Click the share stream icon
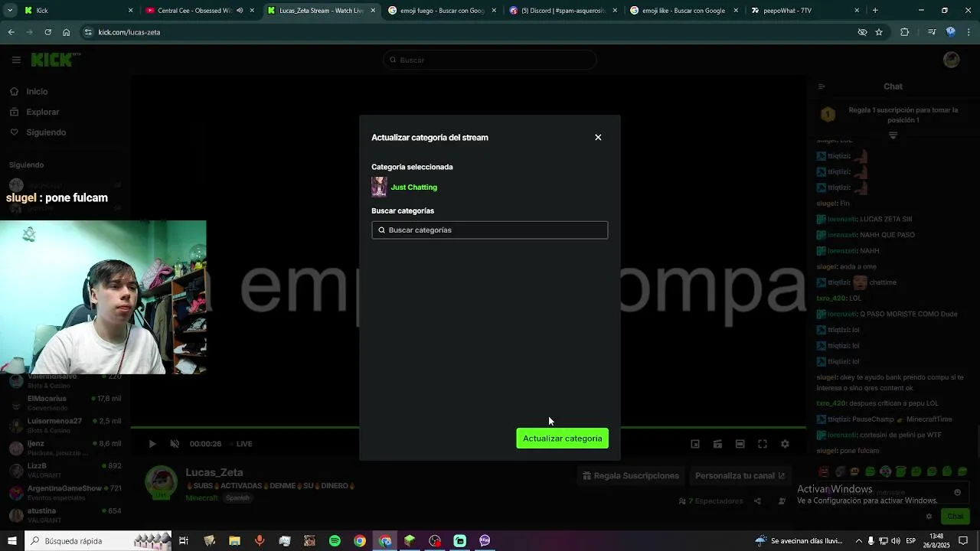The height and width of the screenshot is (551, 980). [x=757, y=501]
